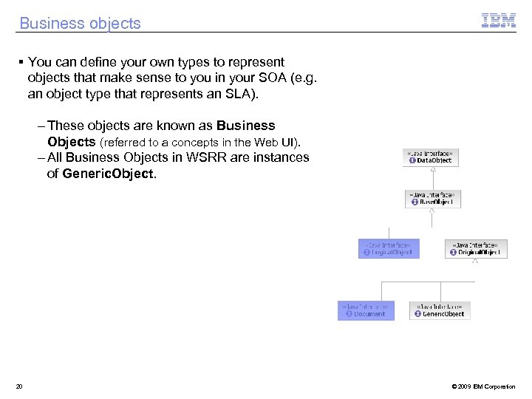Image resolution: width=532 pixels, height=399 pixels.
Task: Select the DataObject interface icon
Action: (412, 160)
